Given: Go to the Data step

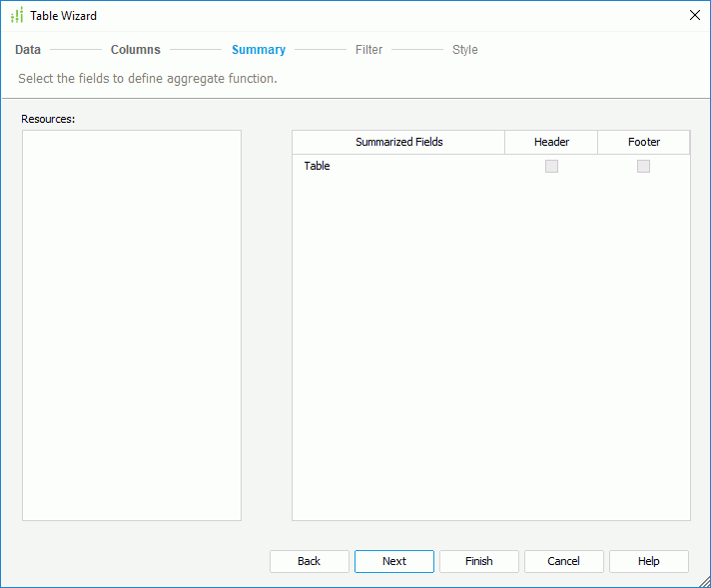Looking at the screenshot, I should (28, 49).
